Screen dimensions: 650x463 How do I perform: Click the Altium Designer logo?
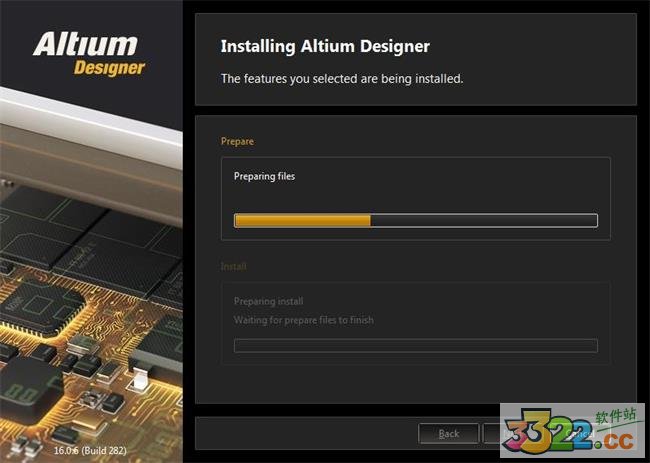[x=89, y=54]
